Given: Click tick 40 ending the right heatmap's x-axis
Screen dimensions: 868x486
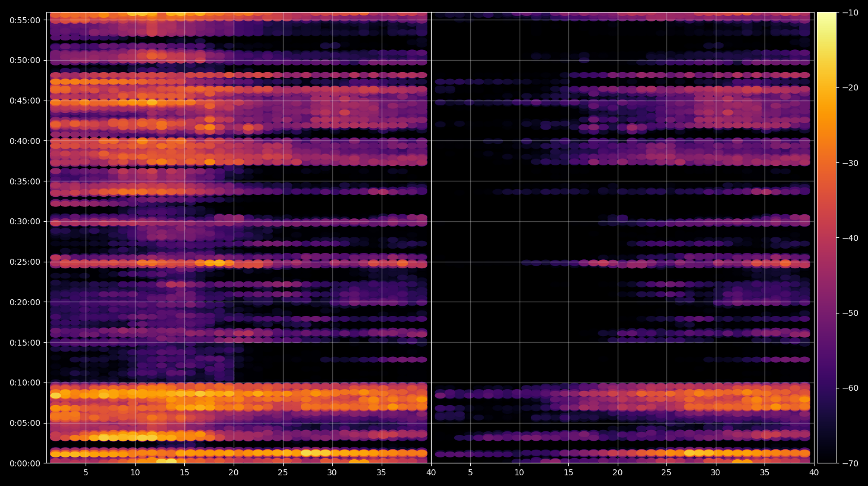Looking at the screenshot, I should pos(814,473).
